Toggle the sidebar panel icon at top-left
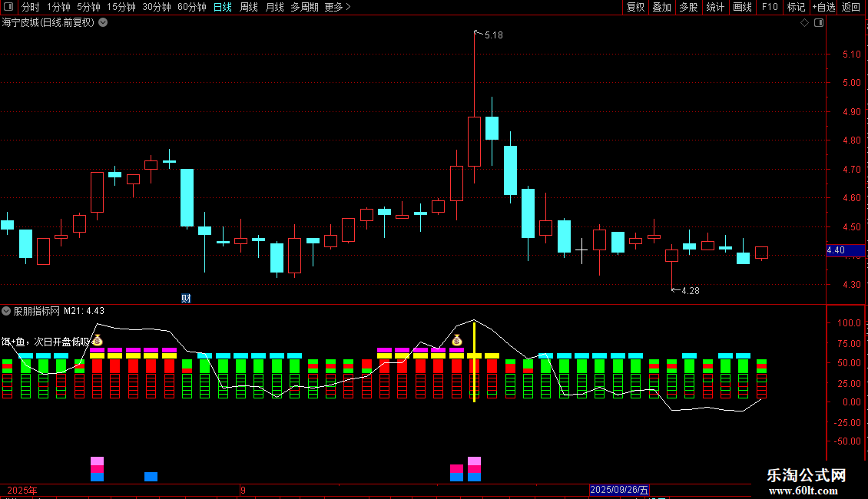This screenshot has height=499, width=868. (x=8, y=7)
